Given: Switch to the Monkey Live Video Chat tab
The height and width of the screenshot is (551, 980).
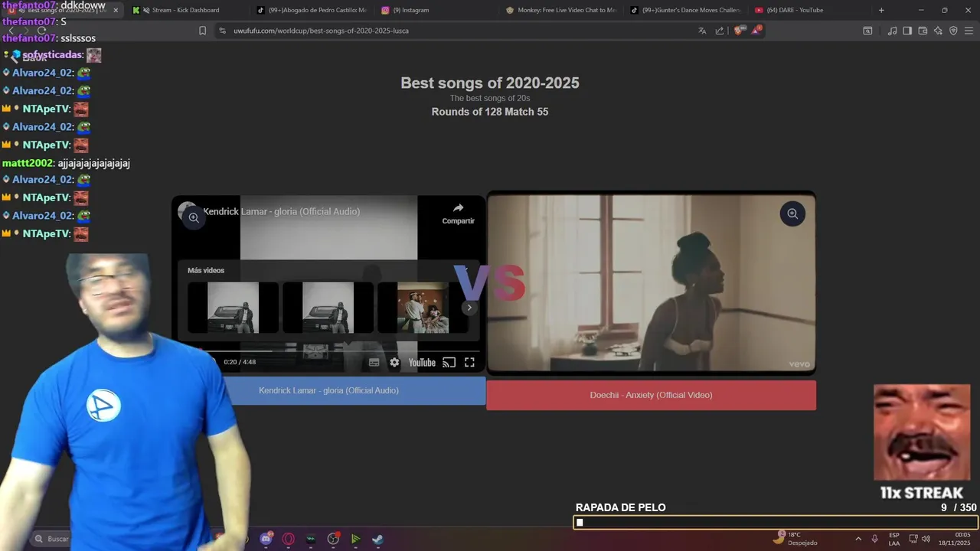Looking at the screenshot, I should tap(561, 10).
